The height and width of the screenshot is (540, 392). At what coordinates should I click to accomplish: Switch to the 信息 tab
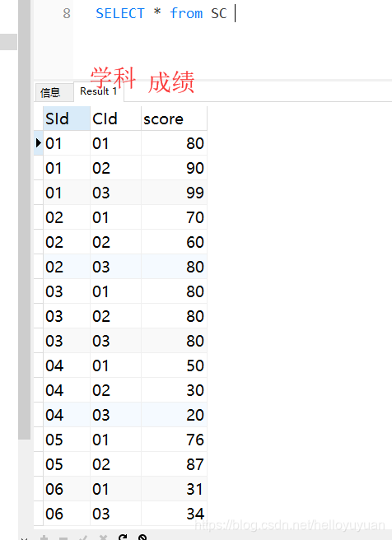pos(54,92)
